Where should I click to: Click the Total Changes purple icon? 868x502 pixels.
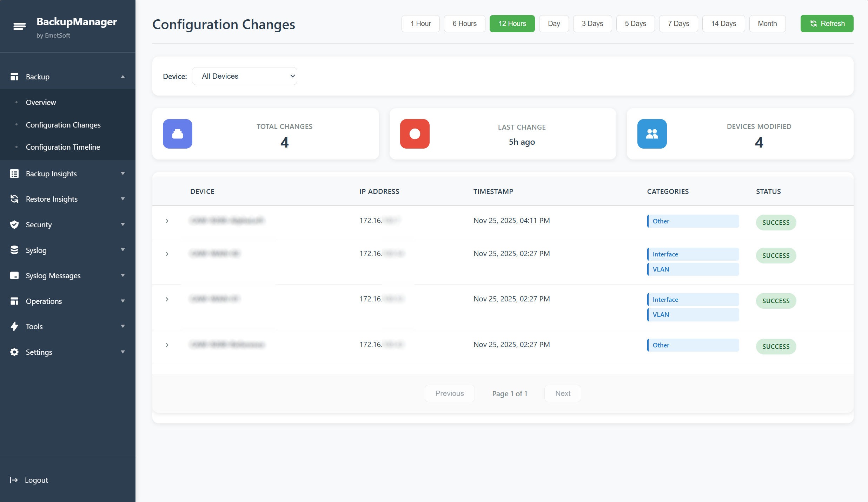click(x=178, y=134)
